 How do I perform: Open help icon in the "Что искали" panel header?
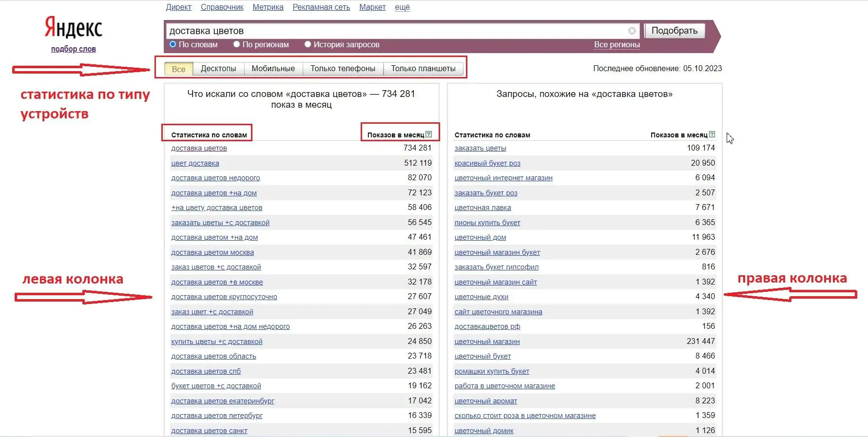(429, 134)
